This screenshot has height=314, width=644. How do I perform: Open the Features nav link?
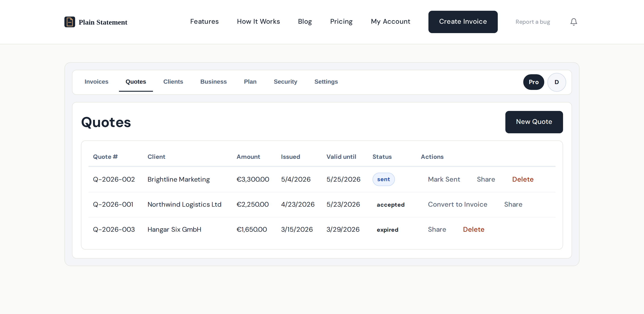pyautogui.click(x=204, y=21)
